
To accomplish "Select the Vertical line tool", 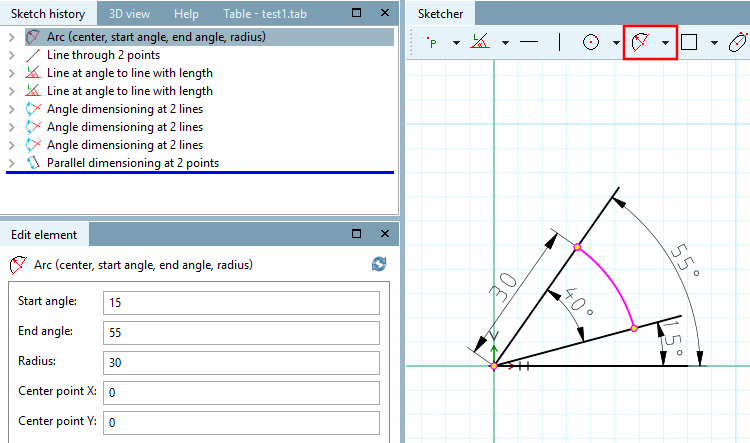I will click(559, 42).
